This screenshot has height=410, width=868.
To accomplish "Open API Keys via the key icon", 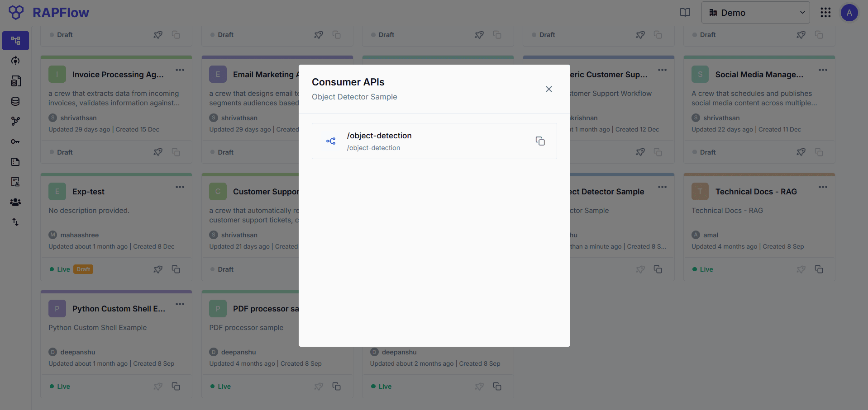I will [15, 141].
